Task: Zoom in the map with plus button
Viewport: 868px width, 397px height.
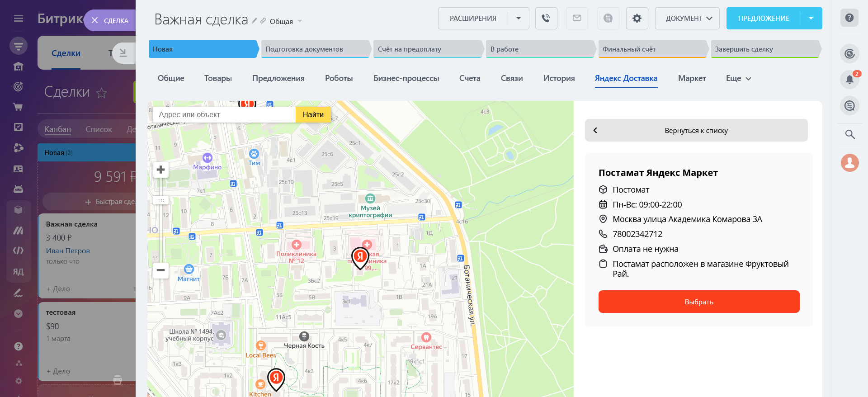Action: point(160,170)
